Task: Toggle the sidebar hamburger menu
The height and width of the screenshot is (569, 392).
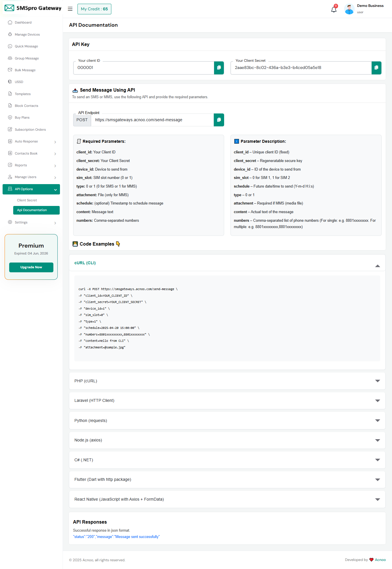Action: [70, 9]
